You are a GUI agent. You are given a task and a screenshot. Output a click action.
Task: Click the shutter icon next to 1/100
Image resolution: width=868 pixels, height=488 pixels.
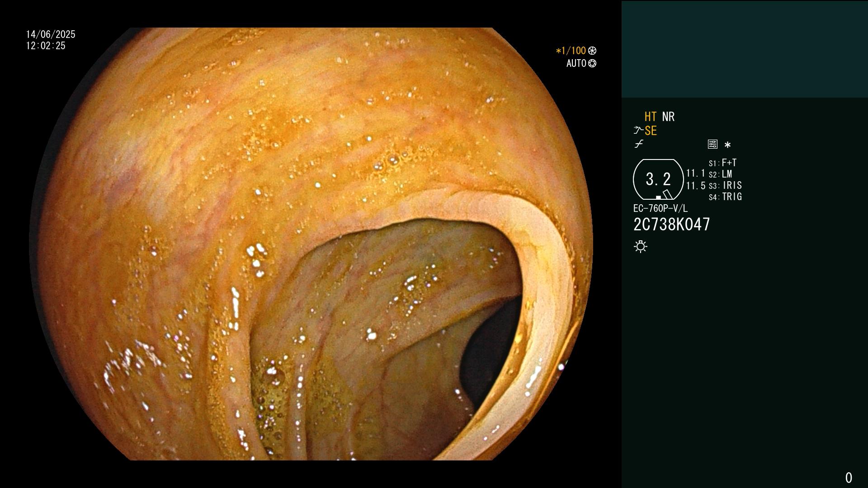[x=592, y=51]
